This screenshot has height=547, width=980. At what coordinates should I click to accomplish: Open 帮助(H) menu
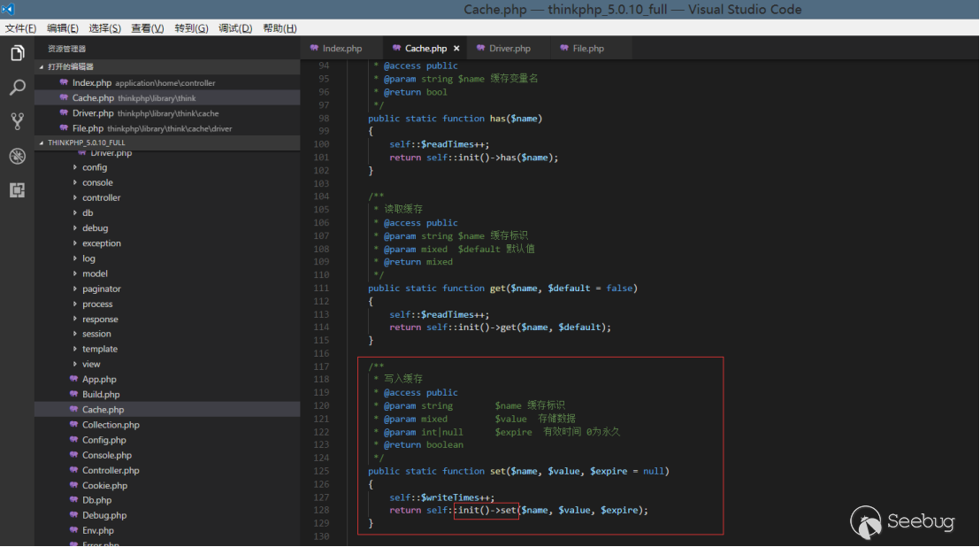click(x=279, y=28)
